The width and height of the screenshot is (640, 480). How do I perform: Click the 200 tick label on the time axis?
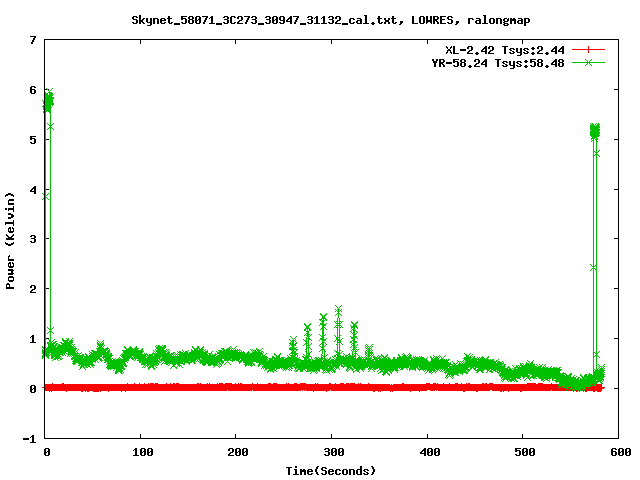(236, 452)
